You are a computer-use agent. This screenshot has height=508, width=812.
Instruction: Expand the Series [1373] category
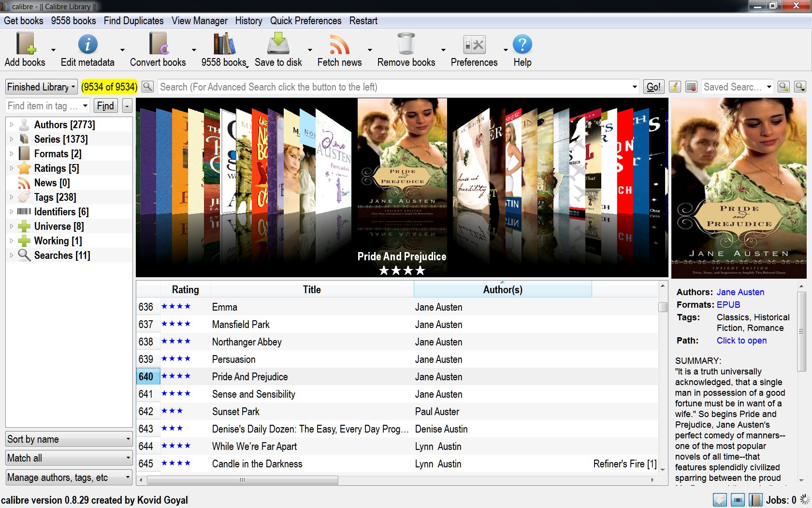[x=12, y=139]
